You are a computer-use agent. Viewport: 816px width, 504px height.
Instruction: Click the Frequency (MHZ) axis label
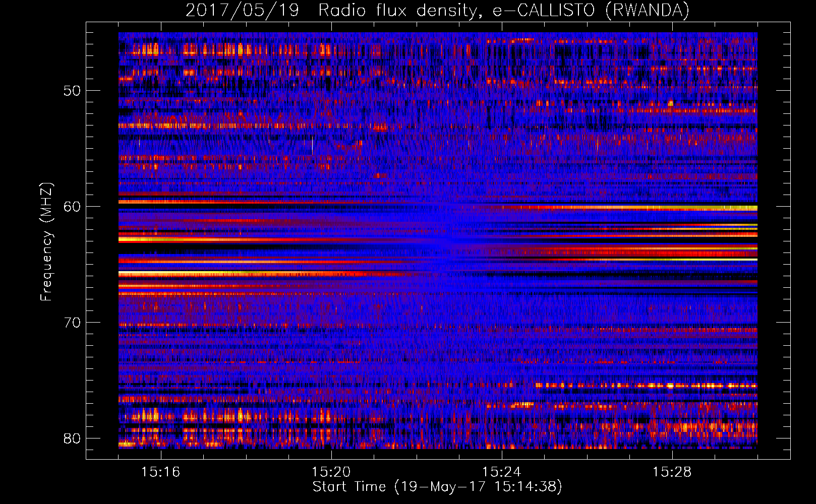(x=46, y=242)
